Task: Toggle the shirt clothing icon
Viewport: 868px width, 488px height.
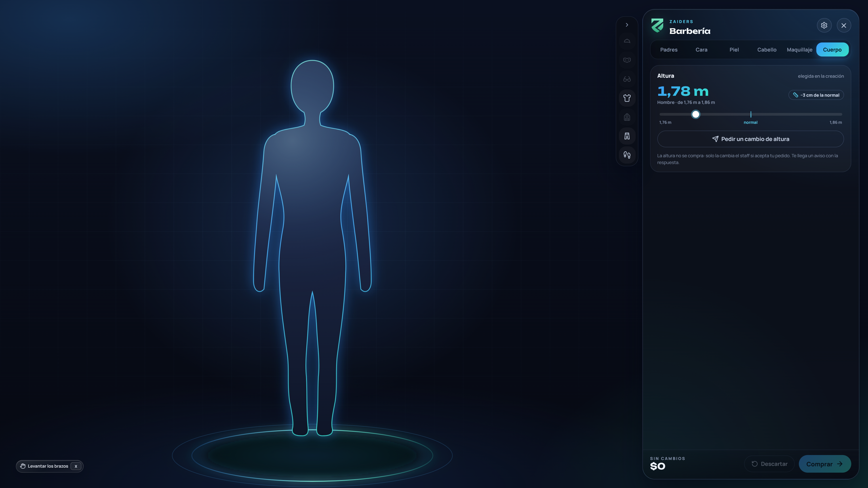Action: click(x=627, y=98)
